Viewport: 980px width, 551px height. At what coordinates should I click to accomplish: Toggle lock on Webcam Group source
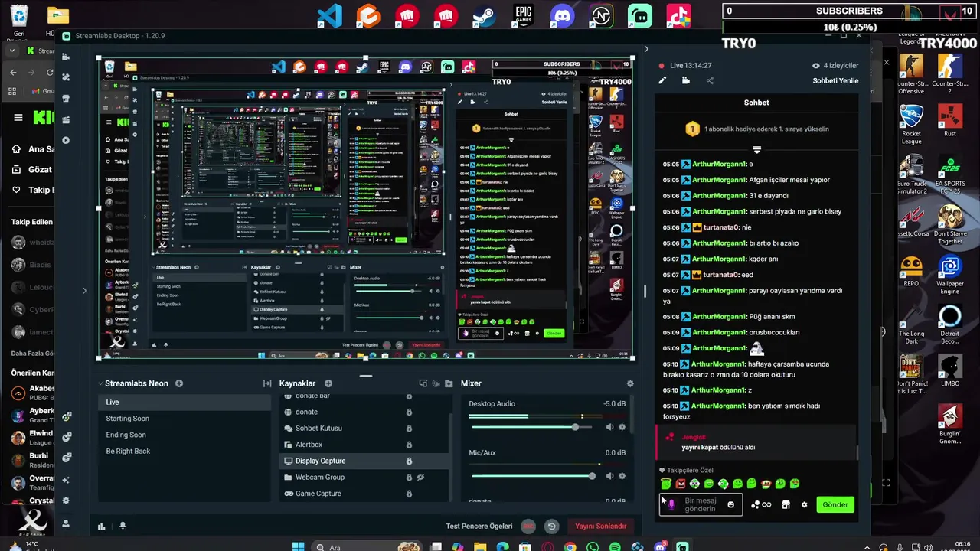click(x=409, y=478)
